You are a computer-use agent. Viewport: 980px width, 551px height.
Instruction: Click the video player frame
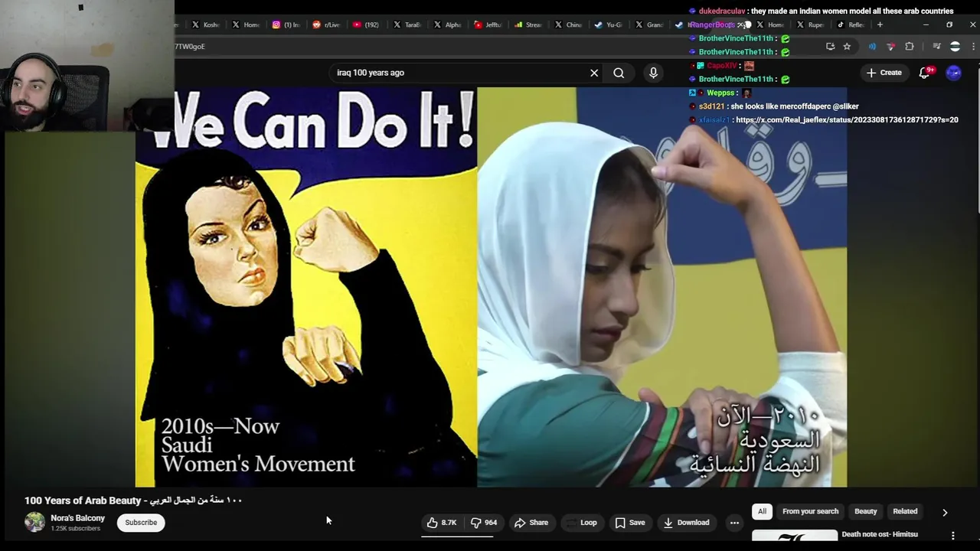[491, 287]
